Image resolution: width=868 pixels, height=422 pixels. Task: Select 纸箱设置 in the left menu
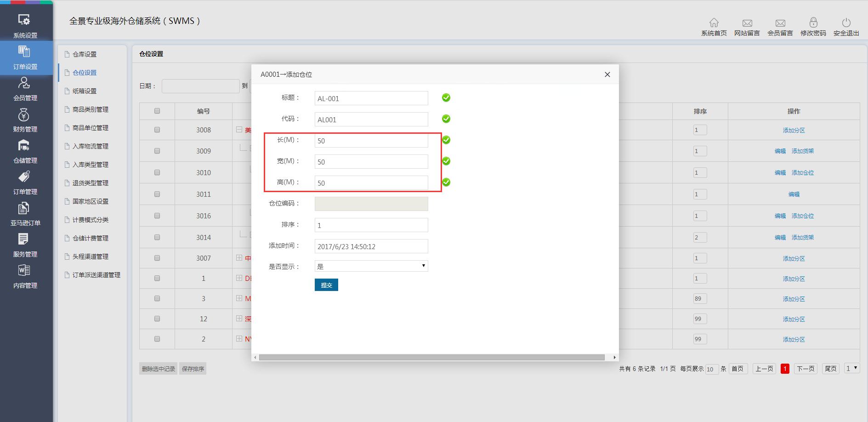(85, 91)
